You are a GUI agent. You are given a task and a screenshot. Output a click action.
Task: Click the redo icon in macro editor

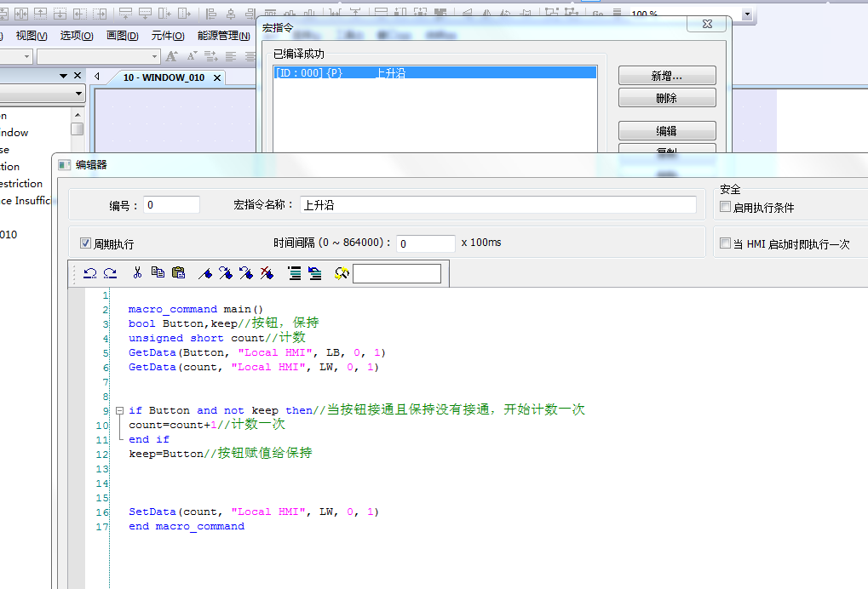tap(110, 273)
